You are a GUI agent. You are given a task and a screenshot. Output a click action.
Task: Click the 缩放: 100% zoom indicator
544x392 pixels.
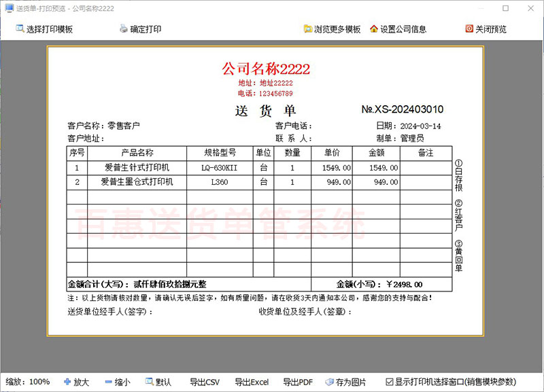pyautogui.click(x=28, y=382)
